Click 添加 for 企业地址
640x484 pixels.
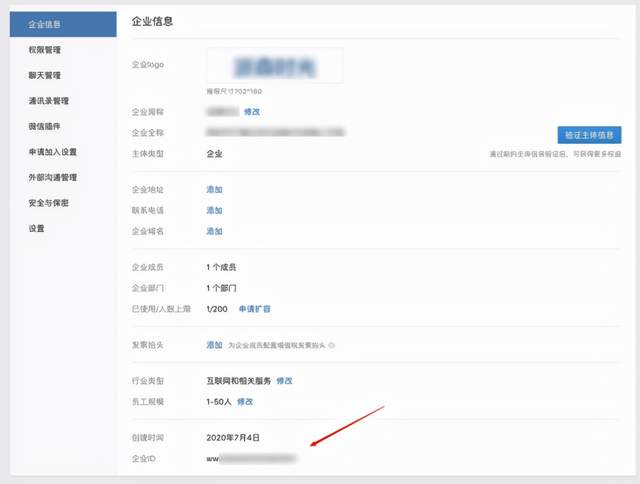pos(214,189)
